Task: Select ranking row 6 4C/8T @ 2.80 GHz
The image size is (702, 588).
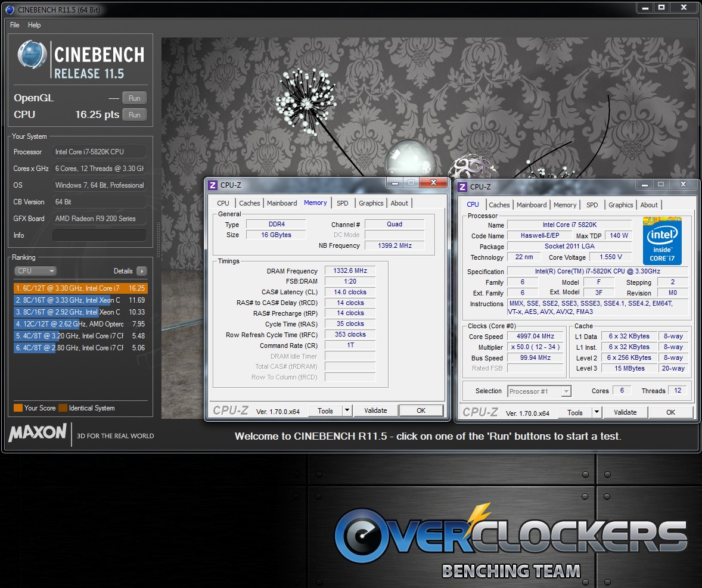Action: pos(80,348)
